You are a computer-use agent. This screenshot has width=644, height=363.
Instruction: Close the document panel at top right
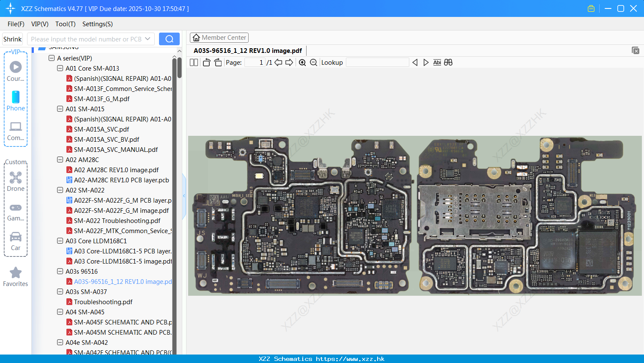pos(636,50)
